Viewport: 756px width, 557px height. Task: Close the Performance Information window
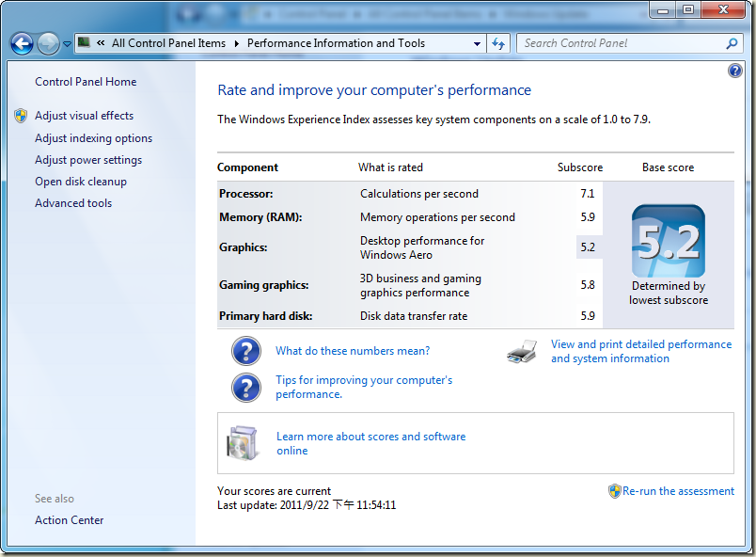pos(723,9)
